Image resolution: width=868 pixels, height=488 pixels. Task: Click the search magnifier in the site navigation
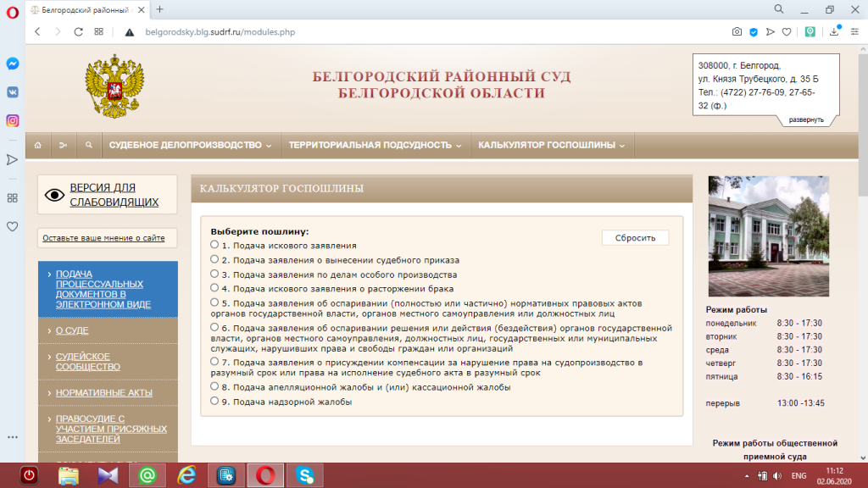[x=88, y=146]
